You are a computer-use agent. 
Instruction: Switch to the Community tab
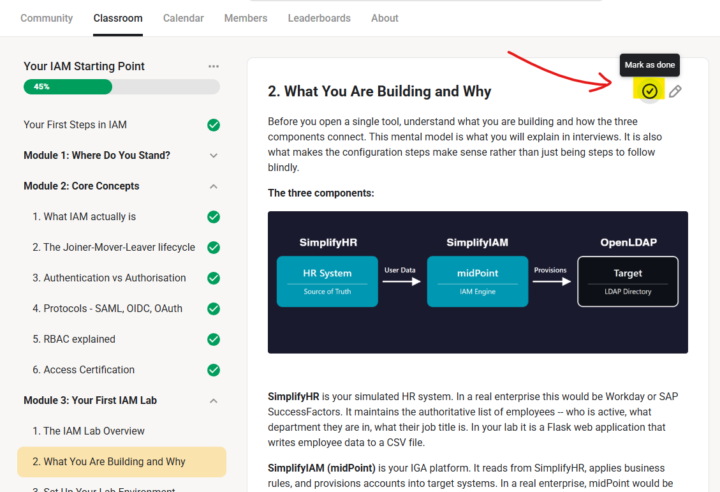(x=46, y=18)
